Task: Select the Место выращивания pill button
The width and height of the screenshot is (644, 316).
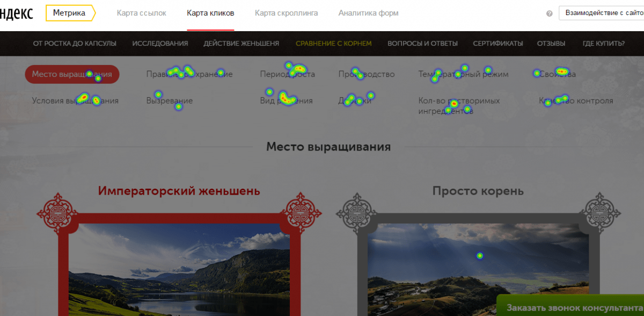Action: coord(72,74)
